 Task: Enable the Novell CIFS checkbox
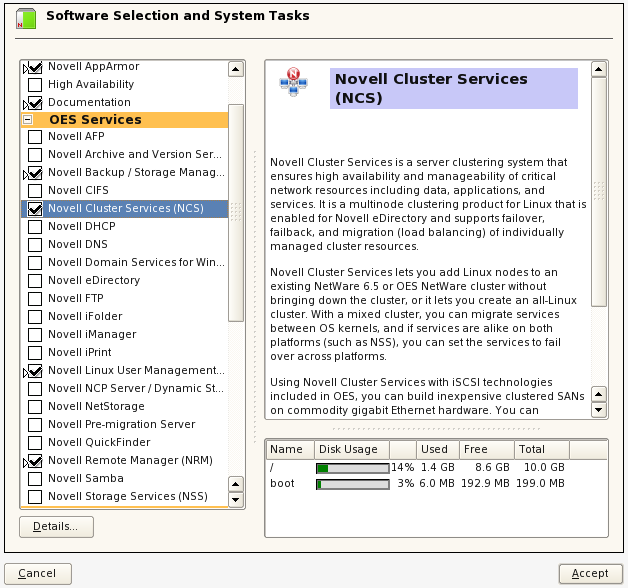35,191
